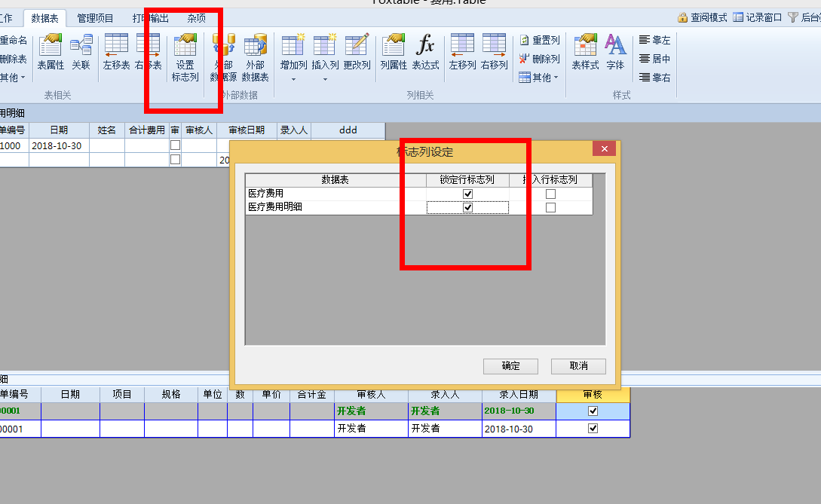Switch to the 杂项 ribbon tab
The image size is (821, 504).
196,18
